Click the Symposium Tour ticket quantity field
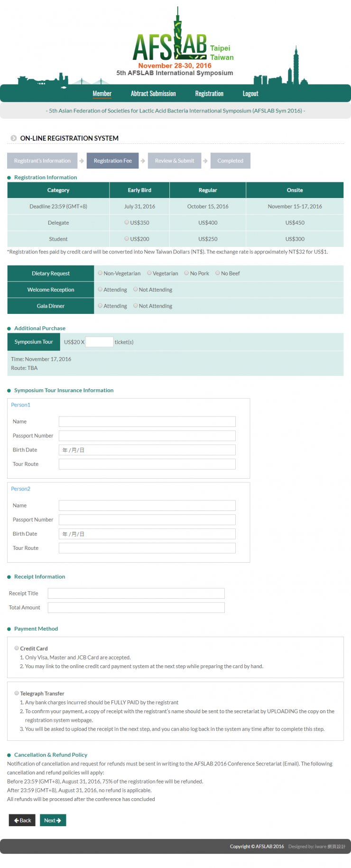The image size is (351, 868). (x=99, y=342)
